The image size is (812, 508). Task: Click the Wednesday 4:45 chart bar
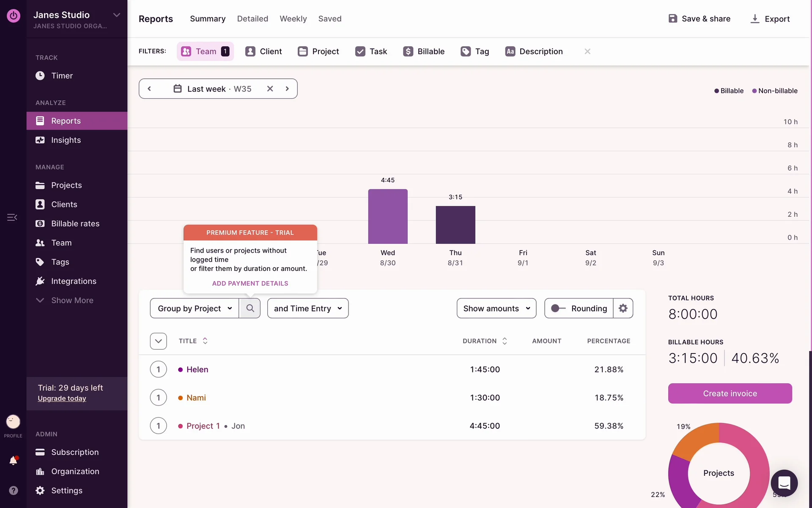[387, 216]
